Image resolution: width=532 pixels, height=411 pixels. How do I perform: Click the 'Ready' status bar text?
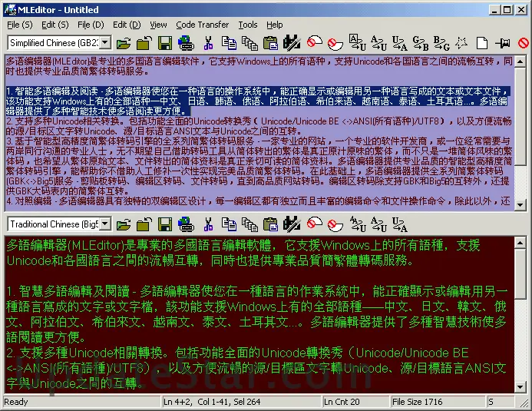point(16,402)
